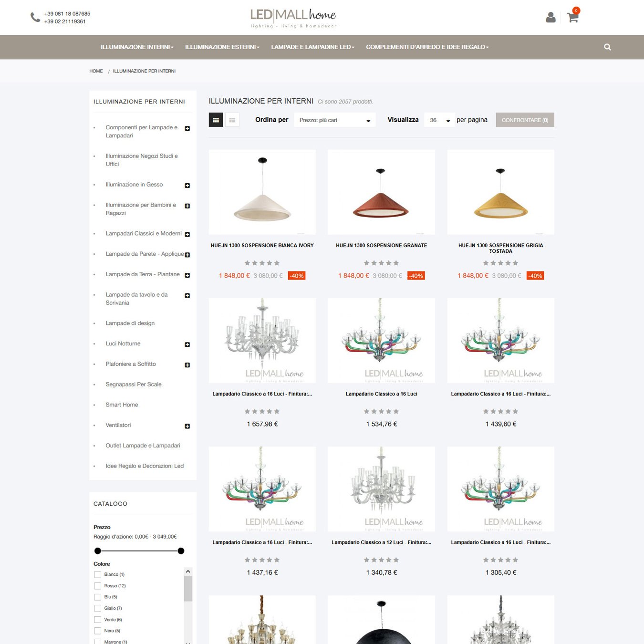Expand Luci Notturne plus icon

(x=187, y=344)
